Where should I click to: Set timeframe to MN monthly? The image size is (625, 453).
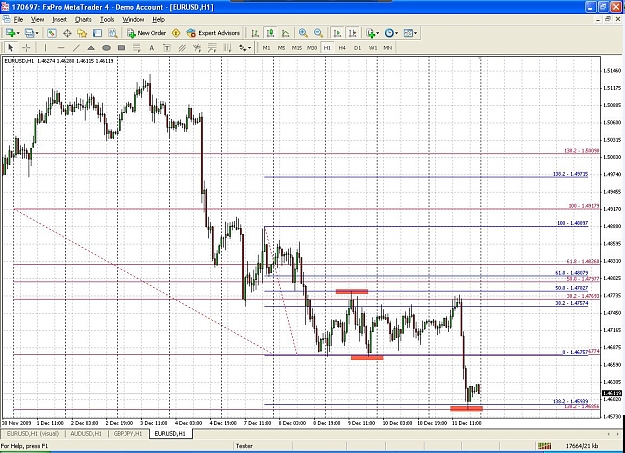pyautogui.click(x=387, y=48)
